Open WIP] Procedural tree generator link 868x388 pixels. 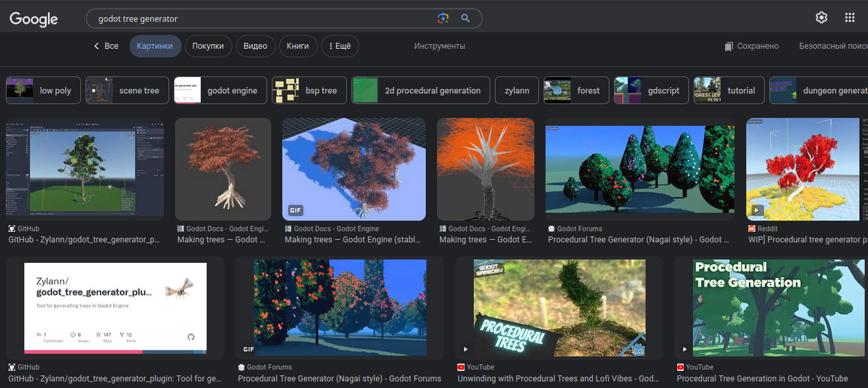[808, 240]
